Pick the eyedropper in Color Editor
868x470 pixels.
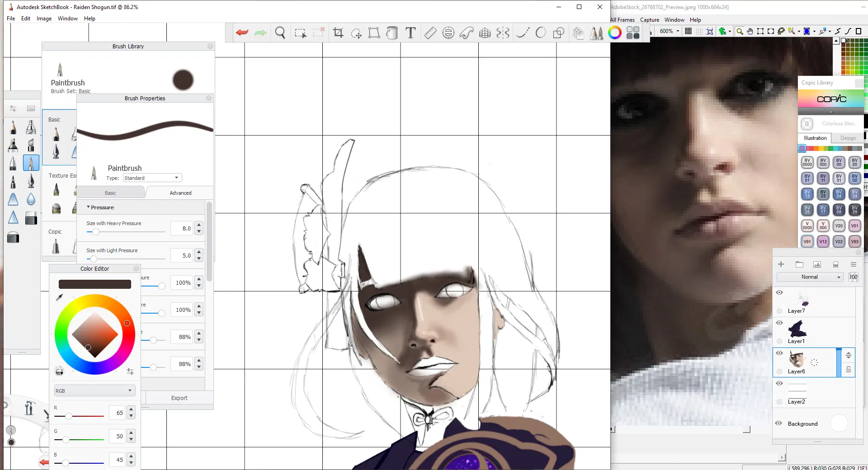[59, 297]
